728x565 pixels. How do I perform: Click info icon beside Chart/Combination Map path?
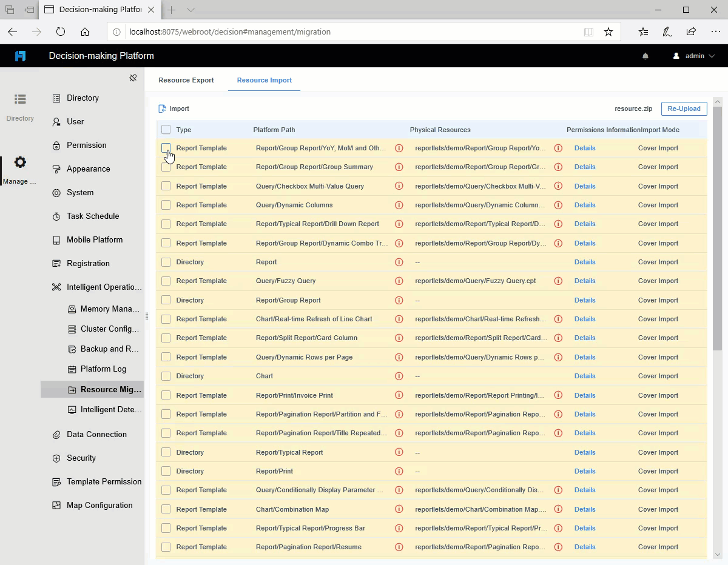(x=399, y=509)
